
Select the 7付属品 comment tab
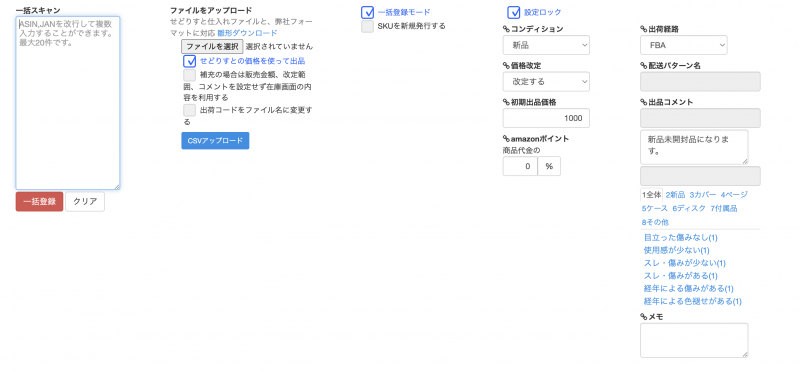pyautogui.click(x=723, y=208)
